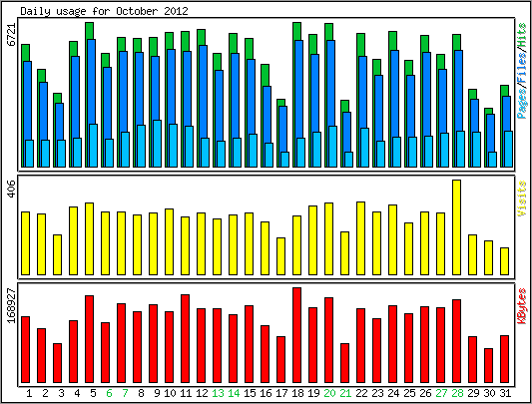532x404 pixels.
Task: Click the yellow Visits bar for day 3
Action: tap(57, 254)
